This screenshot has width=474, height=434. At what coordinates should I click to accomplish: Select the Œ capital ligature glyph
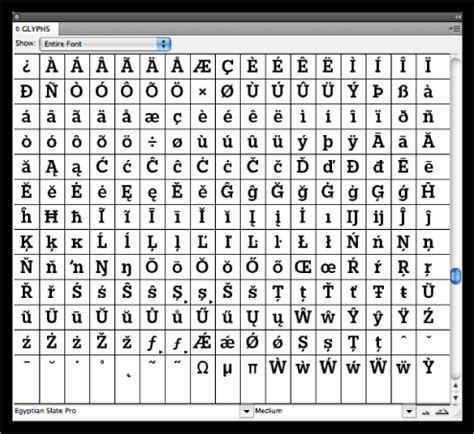pyautogui.click(x=303, y=267)
